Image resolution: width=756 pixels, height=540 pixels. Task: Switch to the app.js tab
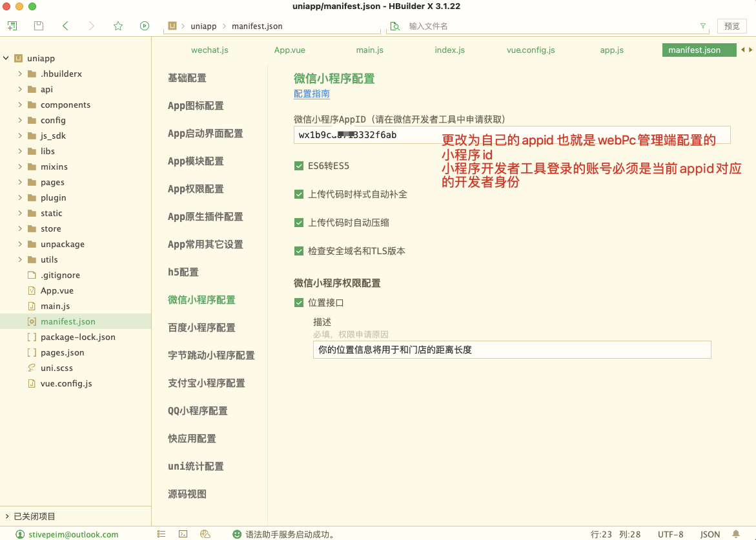point(612,50)
